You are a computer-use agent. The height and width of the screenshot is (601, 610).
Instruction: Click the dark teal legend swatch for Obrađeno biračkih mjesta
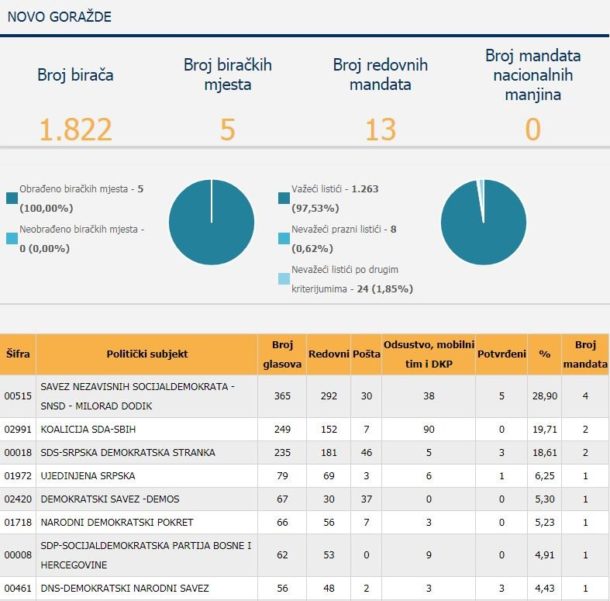(x=12, y=198)
